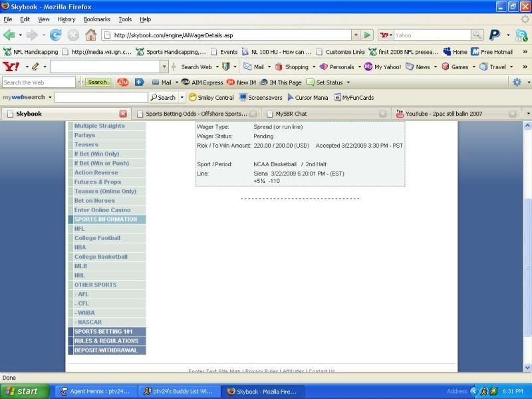Open the PayPal toolbar P icon
The image size is (532, 399).
[x=495, y=35]
